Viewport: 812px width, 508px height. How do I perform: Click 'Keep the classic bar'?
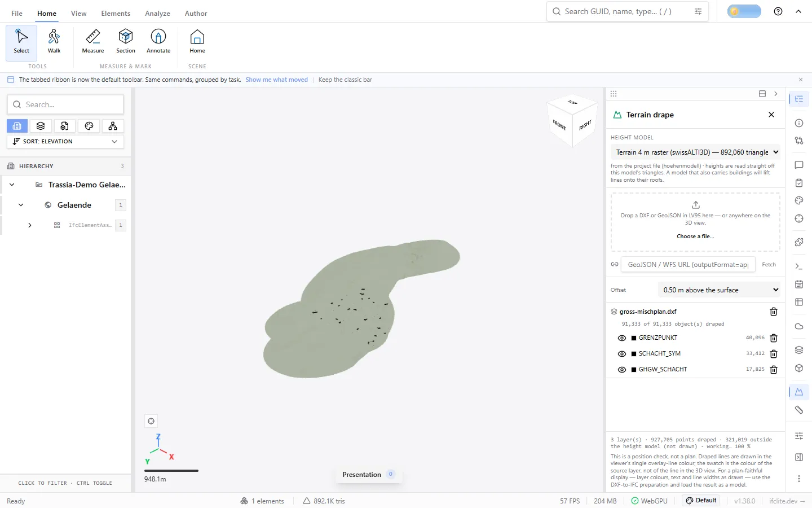[x=345, y=80]
